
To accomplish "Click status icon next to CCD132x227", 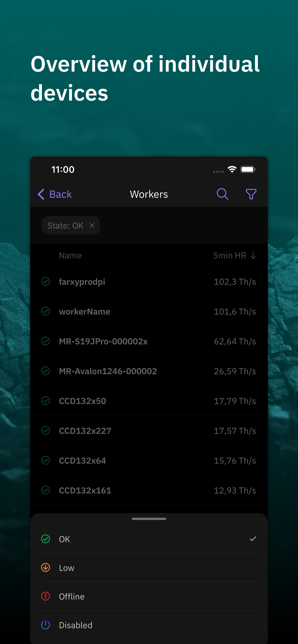I will pos(45,430).
